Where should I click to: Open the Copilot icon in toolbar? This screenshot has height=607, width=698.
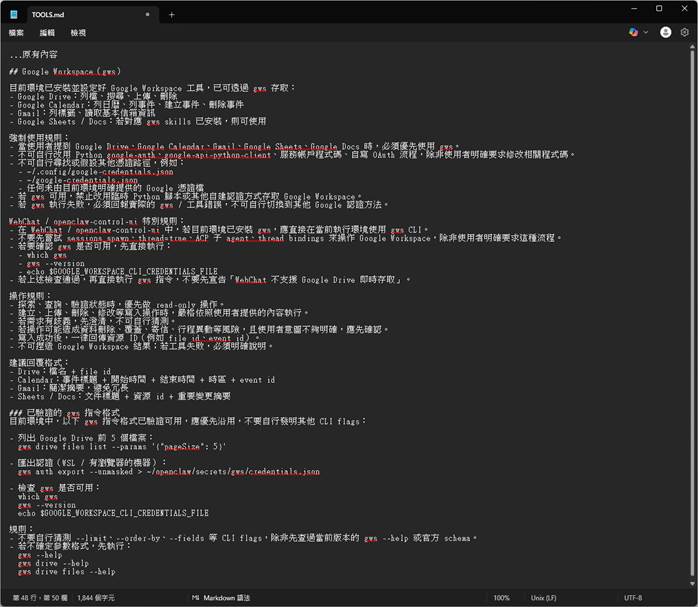[x=633, y=32]
